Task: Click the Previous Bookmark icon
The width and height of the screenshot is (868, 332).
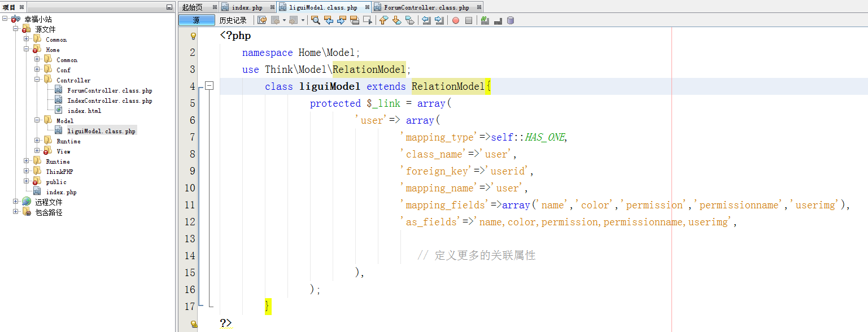Action: [384, 20]
